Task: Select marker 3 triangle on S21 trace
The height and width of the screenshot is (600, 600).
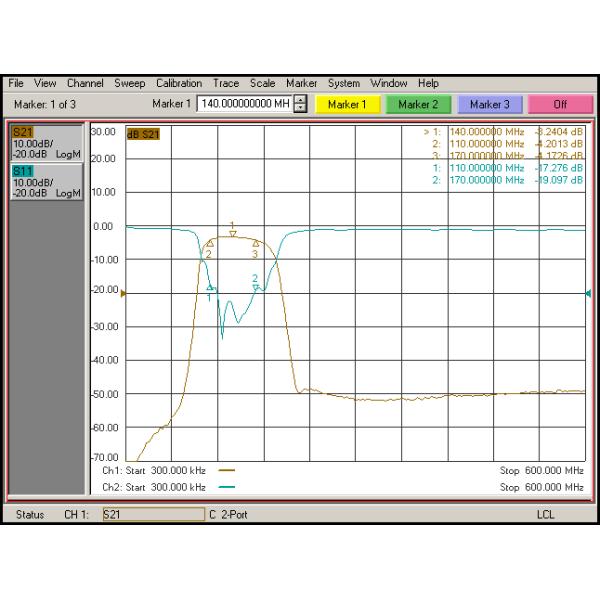Action: pyautogui.click(x=255, y=243)
